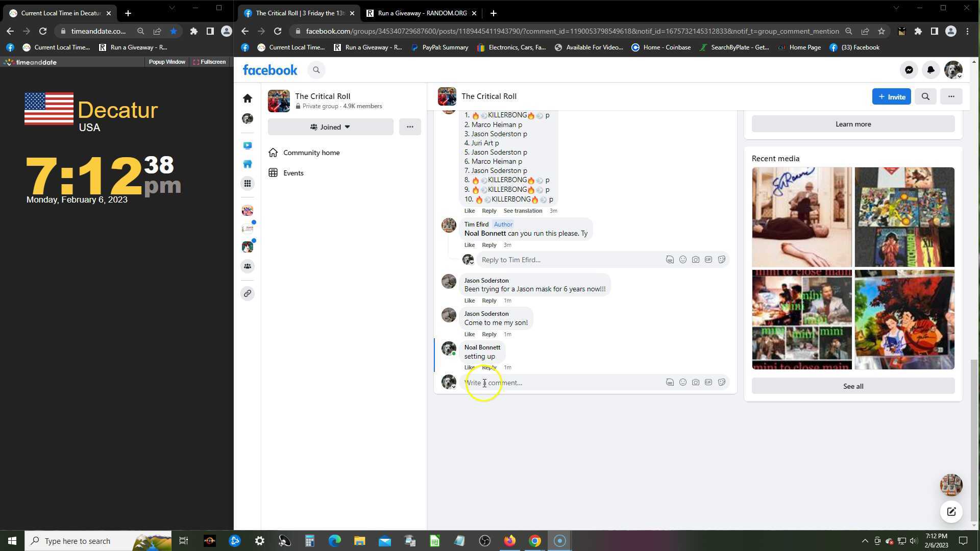Image resolution: width=980 pixels, height=551 pixels.
Task: Open Facebook Messenger icon
Action: (909, 70)
